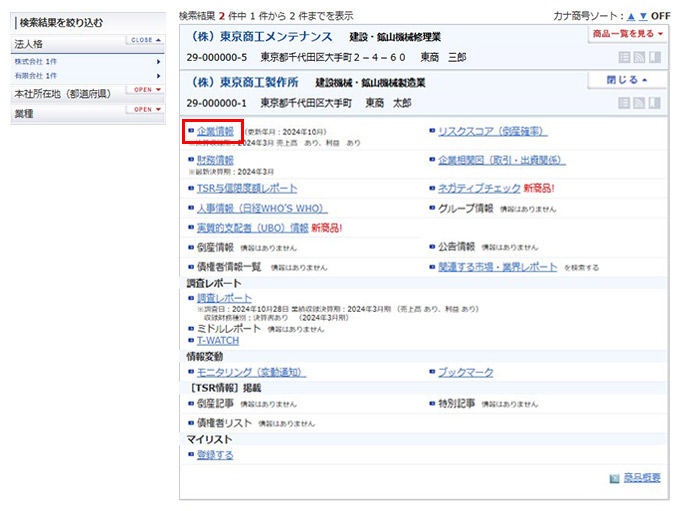680x511 pixels.
Task: Click 登録する under マイリスト
Action: pos(215,455)
